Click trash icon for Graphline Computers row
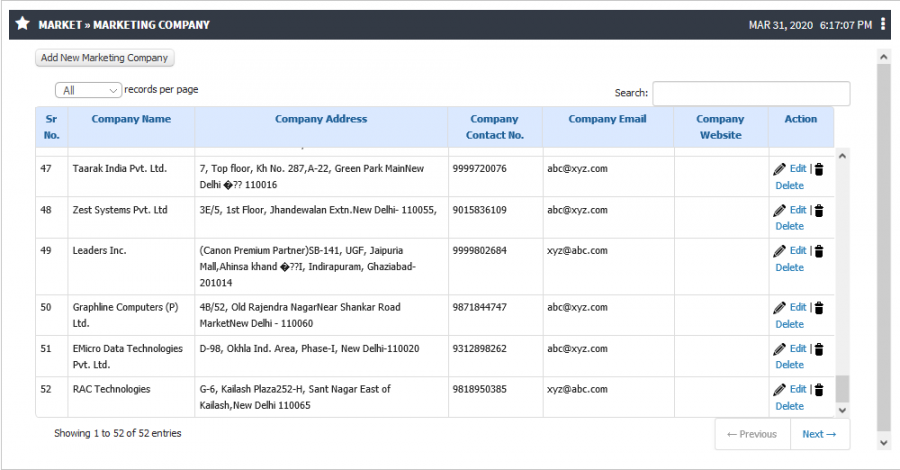This screenshot has width=900, height=470. coord(819,308)
